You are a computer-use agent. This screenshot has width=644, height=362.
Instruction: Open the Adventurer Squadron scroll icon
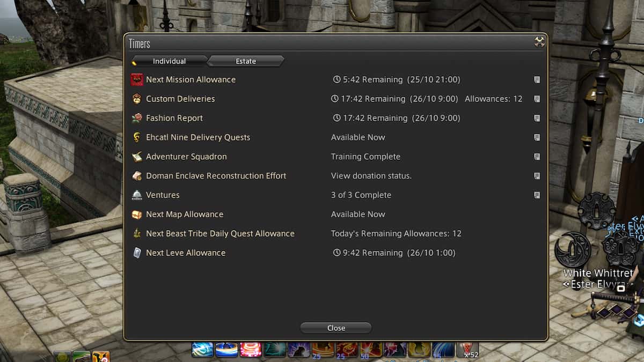pos(137,156)
